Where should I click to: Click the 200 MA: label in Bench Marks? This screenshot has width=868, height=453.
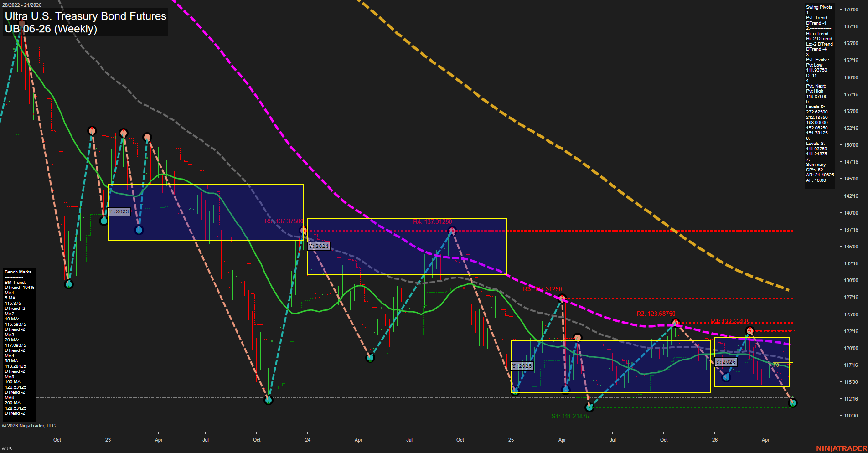point(13,403)
